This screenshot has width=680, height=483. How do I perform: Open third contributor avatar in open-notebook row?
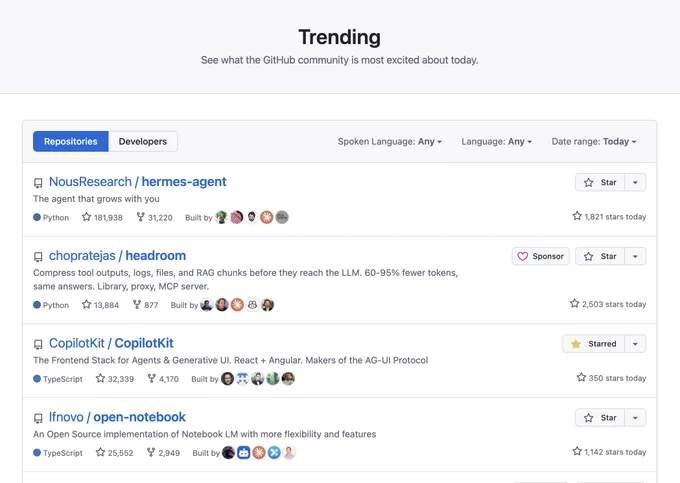(258, 453)
